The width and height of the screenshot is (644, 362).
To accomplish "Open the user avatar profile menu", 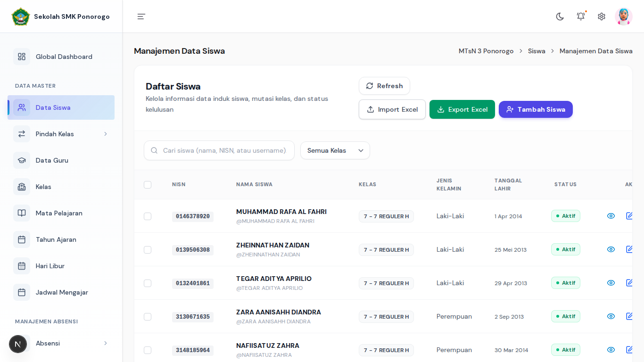I will pos(624,16).
